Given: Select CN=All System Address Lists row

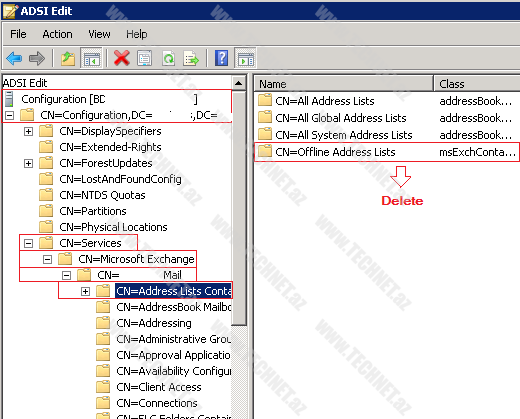Looking at the screenshot, I should pos(387,135).
